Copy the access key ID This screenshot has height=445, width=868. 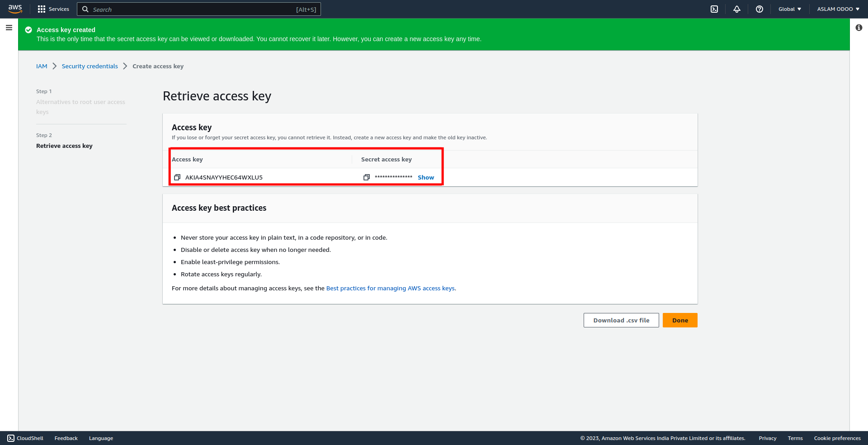[177, 177]
